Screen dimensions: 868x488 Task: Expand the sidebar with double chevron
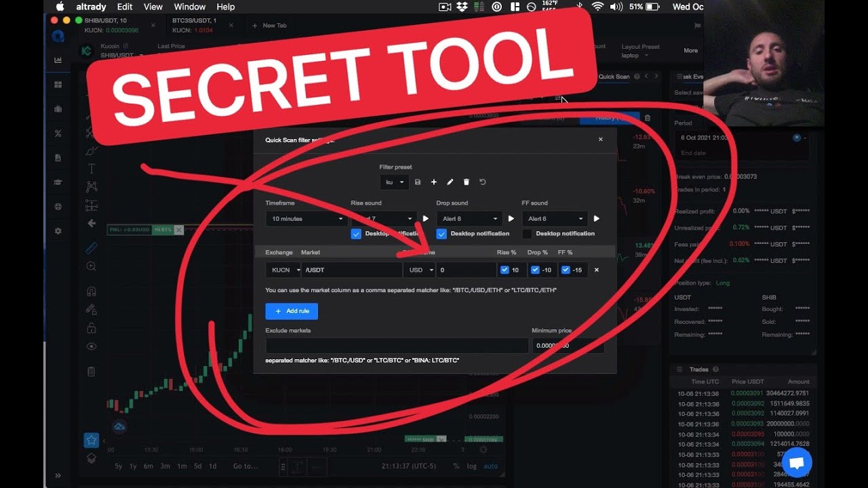(x=58, y=476)
